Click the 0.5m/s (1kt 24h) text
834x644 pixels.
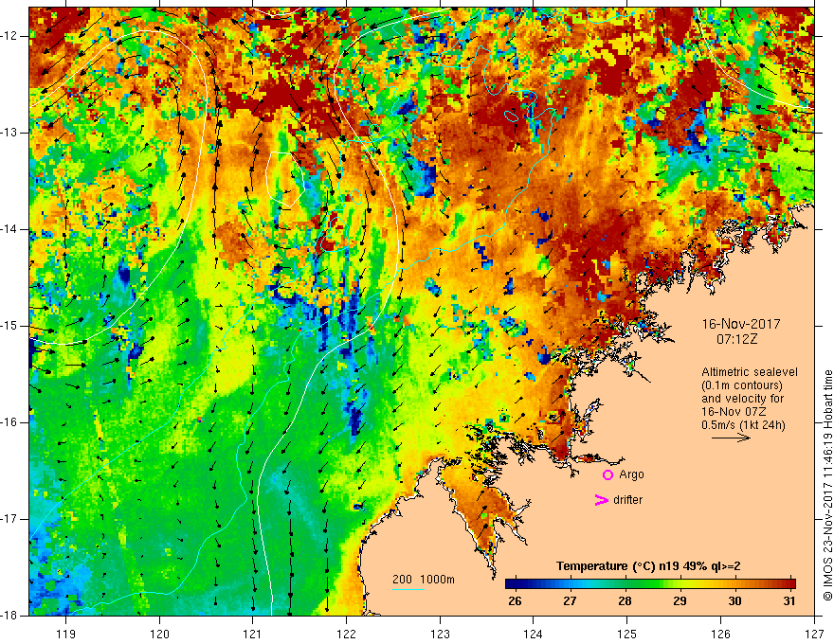point(743,425)
